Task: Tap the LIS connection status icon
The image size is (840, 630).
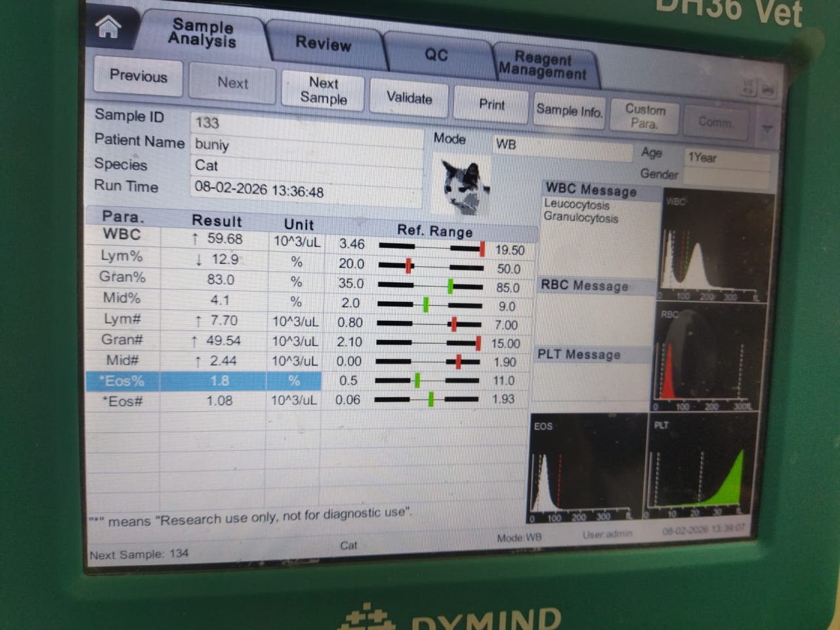Action: click(749, 87)
